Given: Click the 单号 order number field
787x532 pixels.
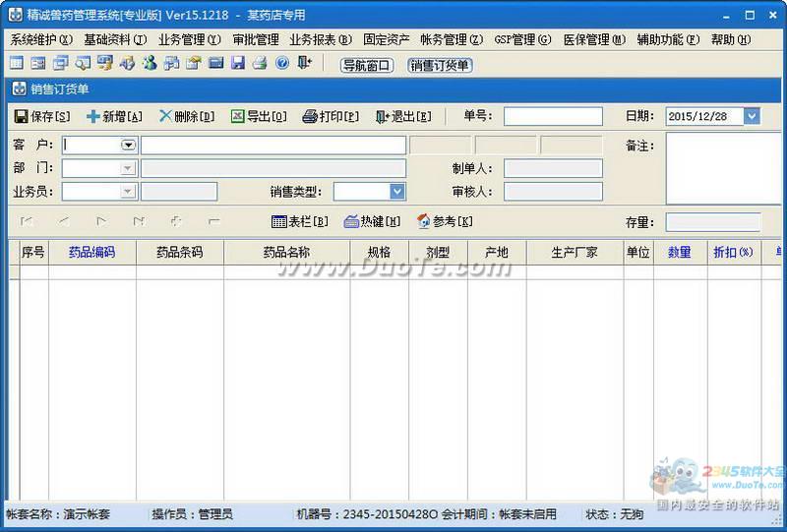Looking at the screenshot, I should tap(553, 116).
